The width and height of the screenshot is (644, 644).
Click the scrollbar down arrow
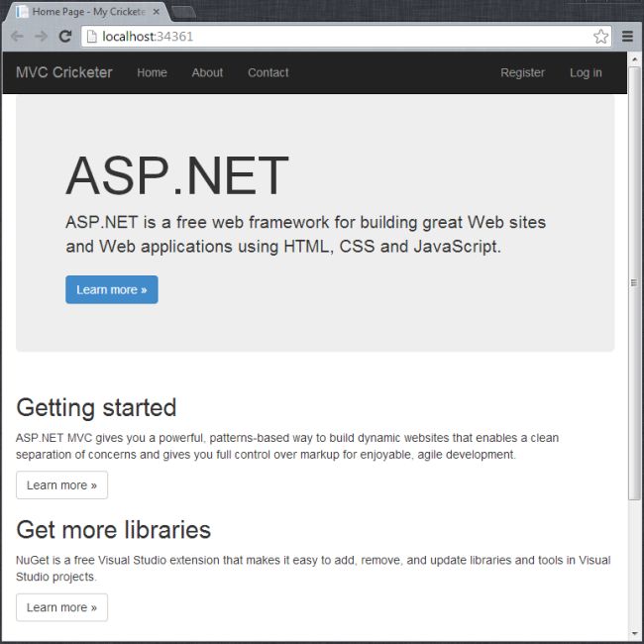point(634,633)
